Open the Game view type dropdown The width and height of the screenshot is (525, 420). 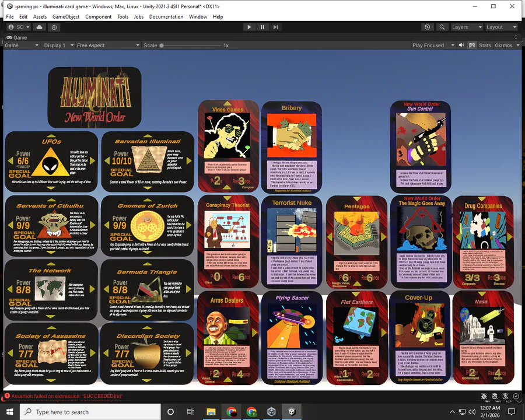pyautogui.click(x=22, y=45)
